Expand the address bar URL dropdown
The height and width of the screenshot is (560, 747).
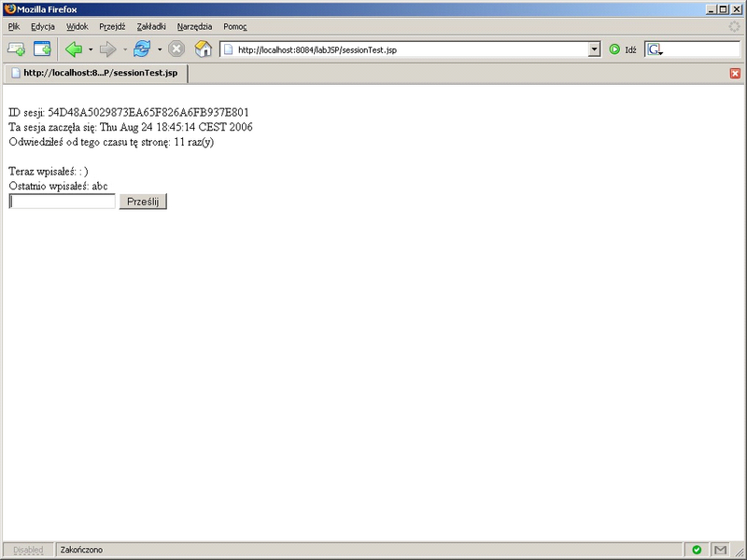pos(594,49)
